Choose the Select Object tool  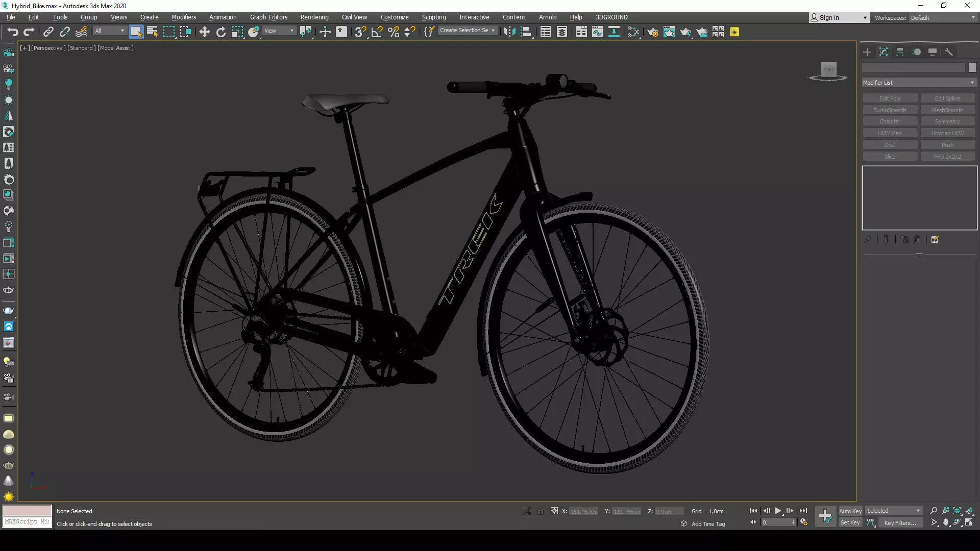136,32
